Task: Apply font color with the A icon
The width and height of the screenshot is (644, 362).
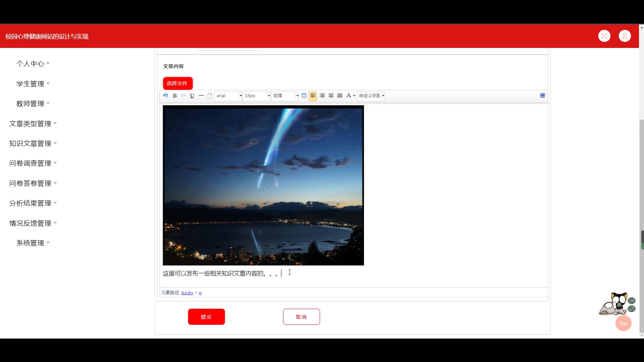Action: pos(348,96)
